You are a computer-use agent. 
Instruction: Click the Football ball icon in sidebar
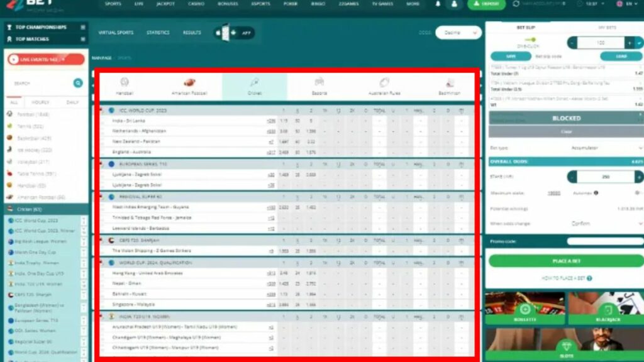10,114
